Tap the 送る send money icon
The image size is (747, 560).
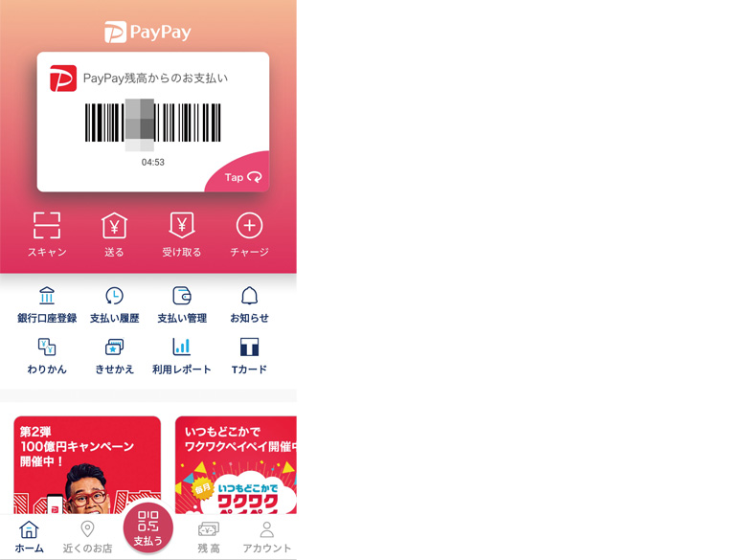click(x=114, y=225)
